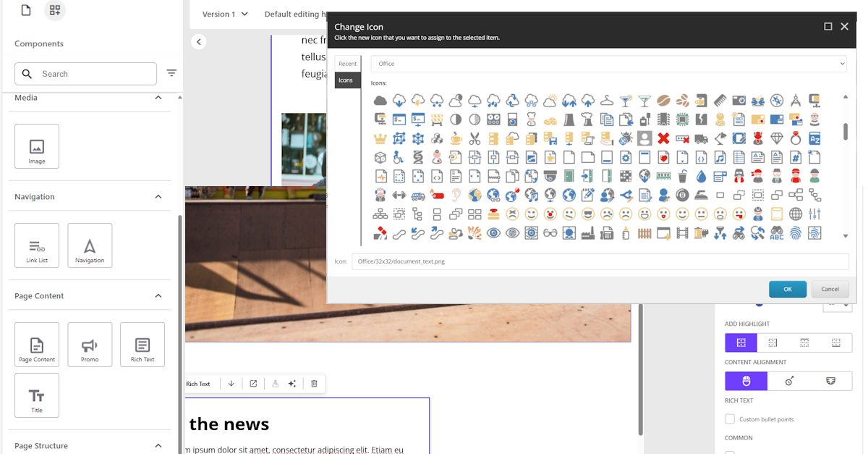Choose the eyeglasses icon
The width and height of the screenshot is (868, 454).
click(550, 233)
